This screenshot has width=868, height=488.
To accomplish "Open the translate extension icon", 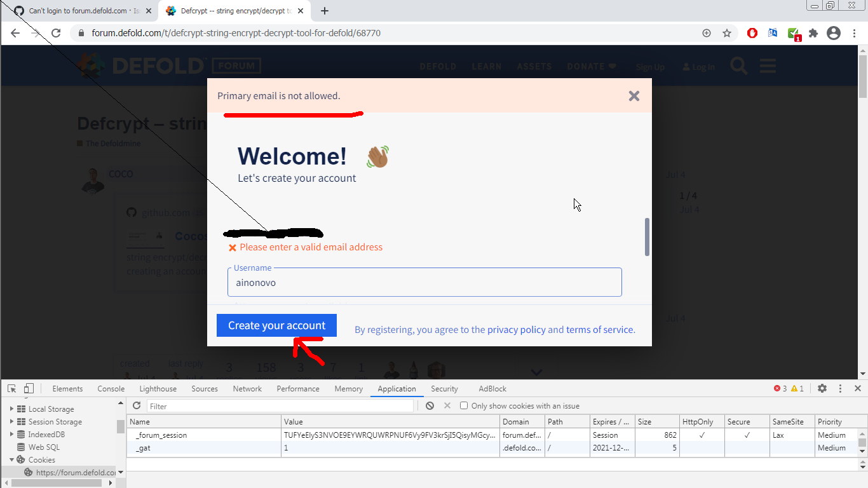I will (773, 32).
